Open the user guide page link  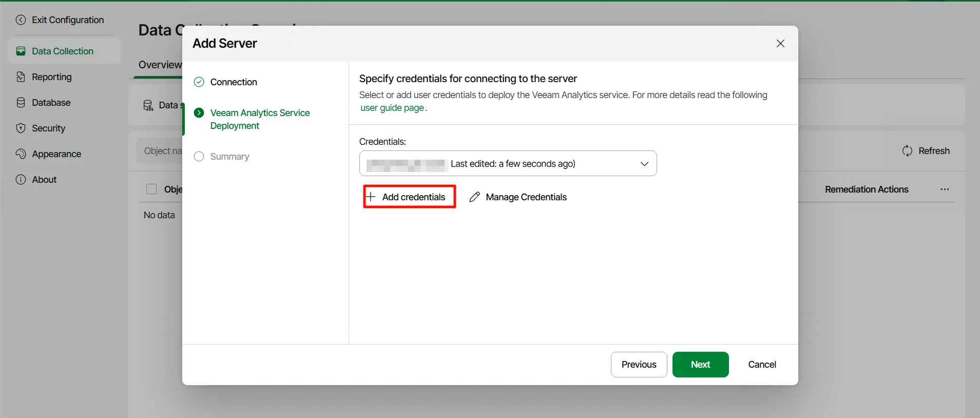click(x=392, y=108)
